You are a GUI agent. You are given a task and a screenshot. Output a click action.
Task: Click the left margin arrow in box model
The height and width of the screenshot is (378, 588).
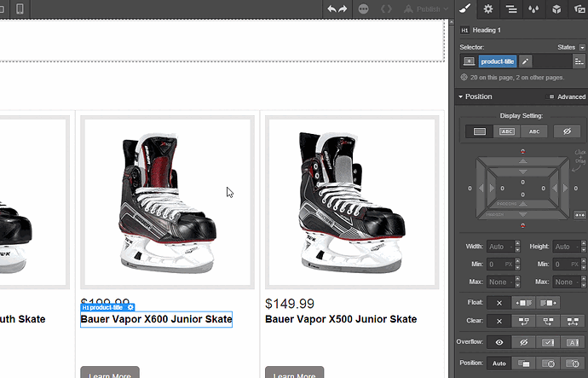pos(481,188)
